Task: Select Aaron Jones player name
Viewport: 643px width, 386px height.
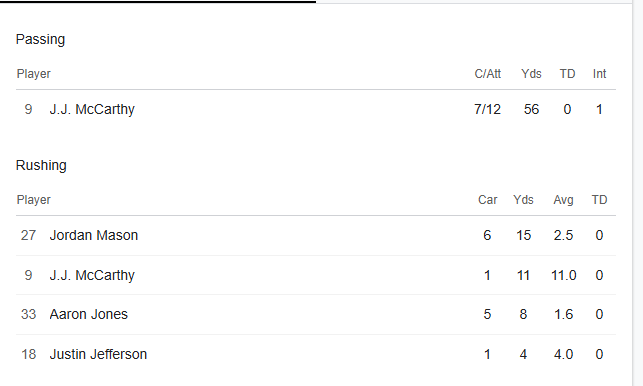Action: click(89, 314)
